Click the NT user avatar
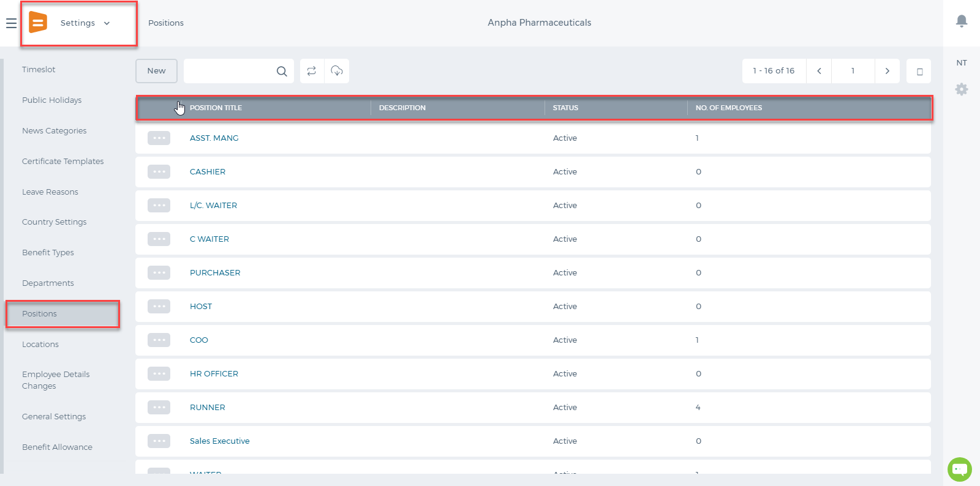Viewport: 980px width, 486px height. pos(962,63)
